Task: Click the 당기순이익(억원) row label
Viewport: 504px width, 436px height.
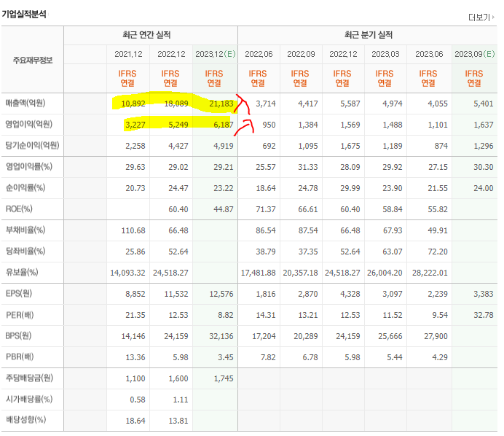Action: [32, 145]
